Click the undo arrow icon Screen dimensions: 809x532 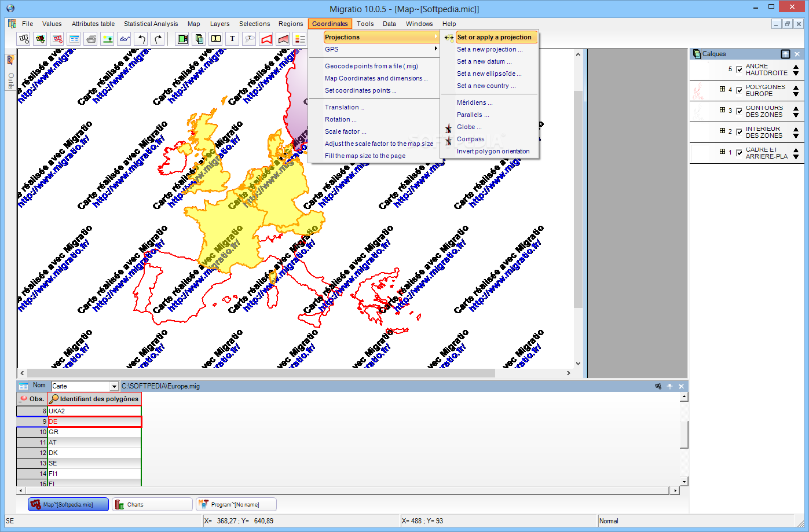coord(141,39)
